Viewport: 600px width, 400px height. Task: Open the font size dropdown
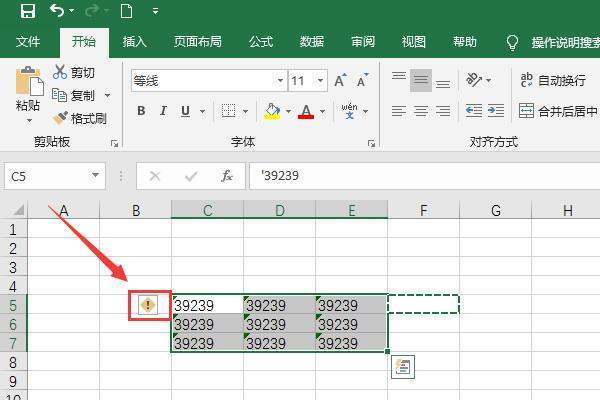point(320,80)
